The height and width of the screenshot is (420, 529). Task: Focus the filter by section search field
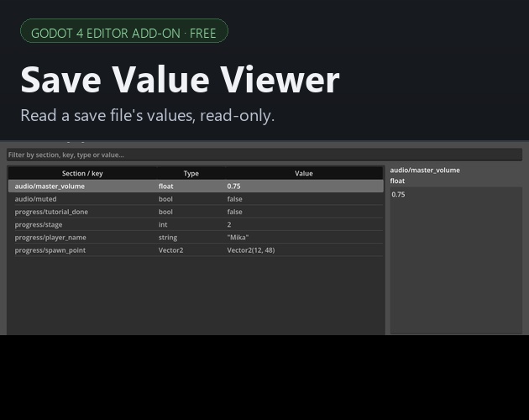point(264,155)
